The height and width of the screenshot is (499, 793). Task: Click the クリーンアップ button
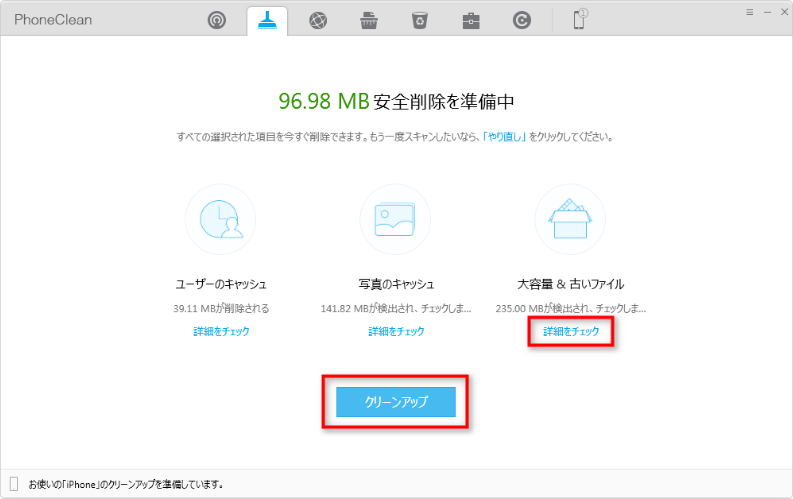tap(395, 402)
